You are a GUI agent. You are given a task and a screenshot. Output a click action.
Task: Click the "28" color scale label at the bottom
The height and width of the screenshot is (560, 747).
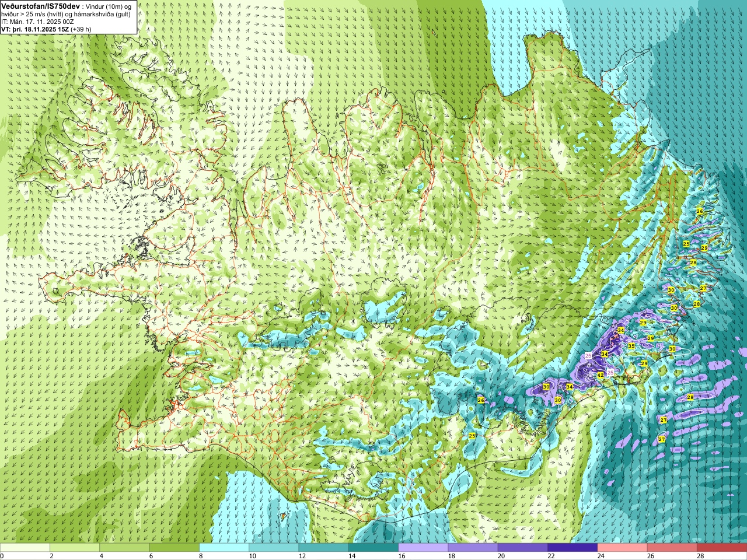[x=701, y=556]
